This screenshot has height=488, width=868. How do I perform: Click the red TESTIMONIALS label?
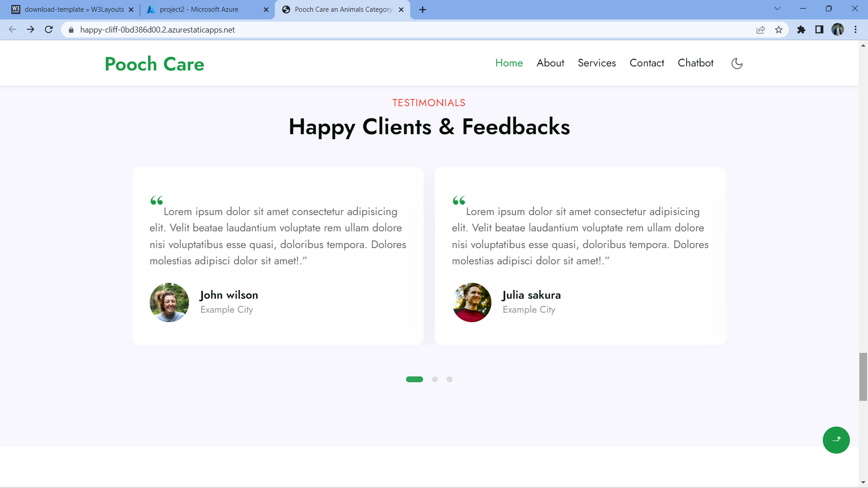[429, 103]
